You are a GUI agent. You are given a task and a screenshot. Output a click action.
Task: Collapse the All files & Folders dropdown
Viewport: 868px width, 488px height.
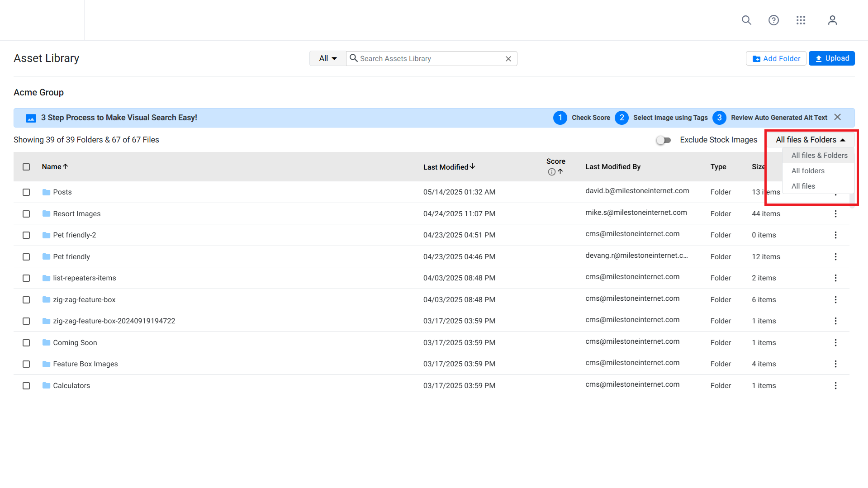point(810,140)
